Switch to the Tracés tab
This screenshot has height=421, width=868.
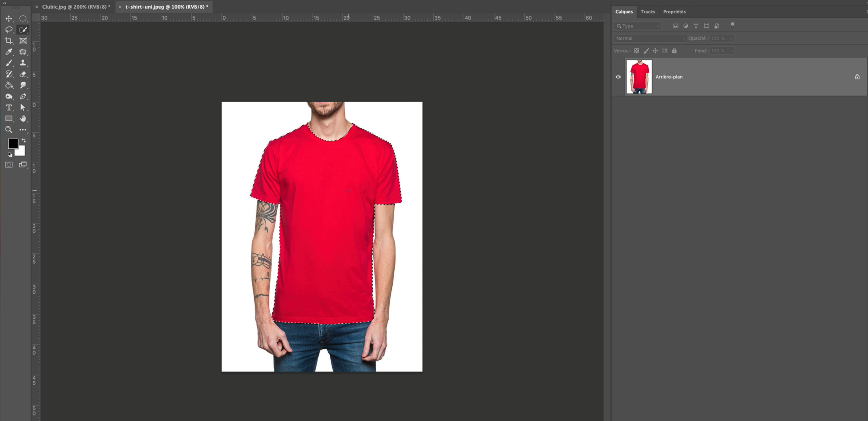(648, 12)
